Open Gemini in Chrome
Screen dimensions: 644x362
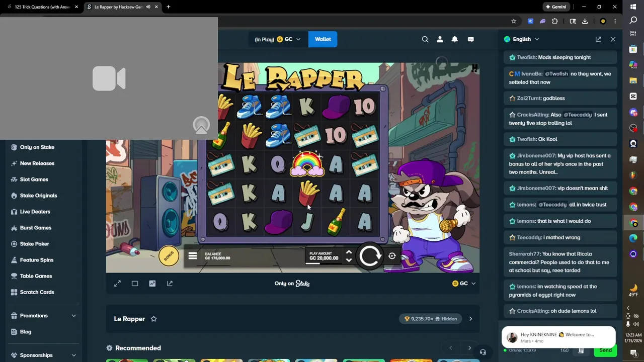coord(556,7)
